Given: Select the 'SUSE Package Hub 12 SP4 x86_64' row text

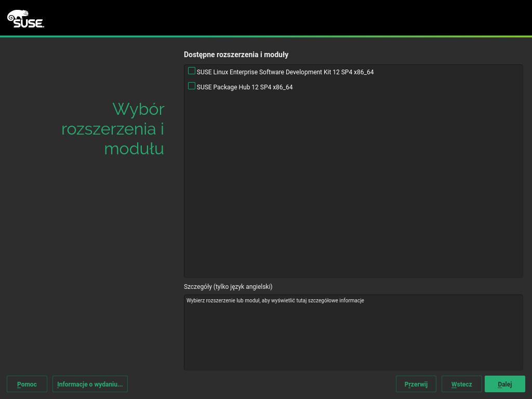Looking at the screenshot, I should point(245,87).
